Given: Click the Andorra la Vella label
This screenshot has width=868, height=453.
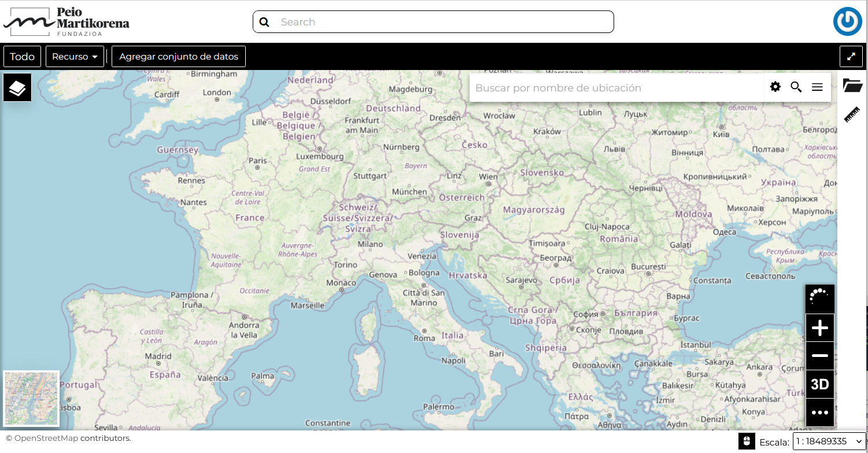Looking at the screenshot, I should coord(243,330).
